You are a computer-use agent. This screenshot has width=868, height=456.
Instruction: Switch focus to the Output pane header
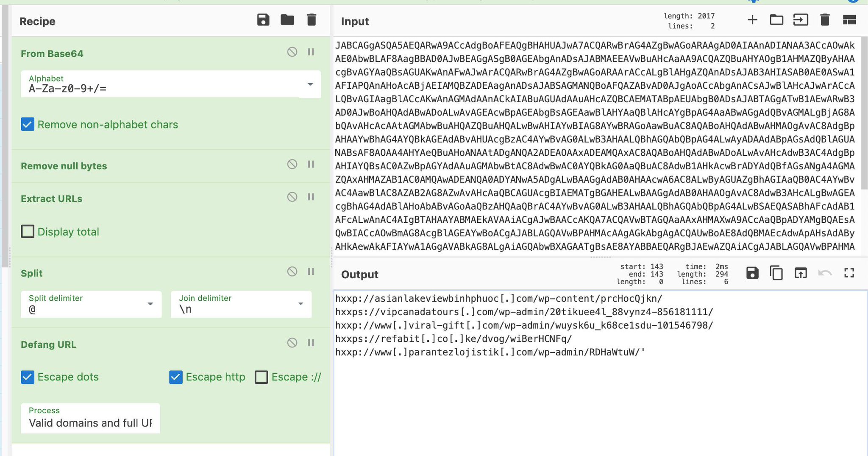[359, 274]
